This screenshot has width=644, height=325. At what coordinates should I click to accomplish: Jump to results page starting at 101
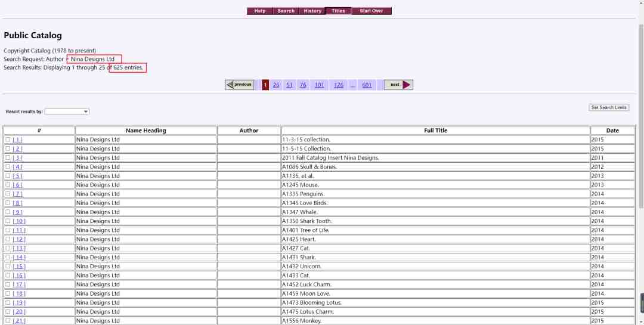[x=319, y=85]
